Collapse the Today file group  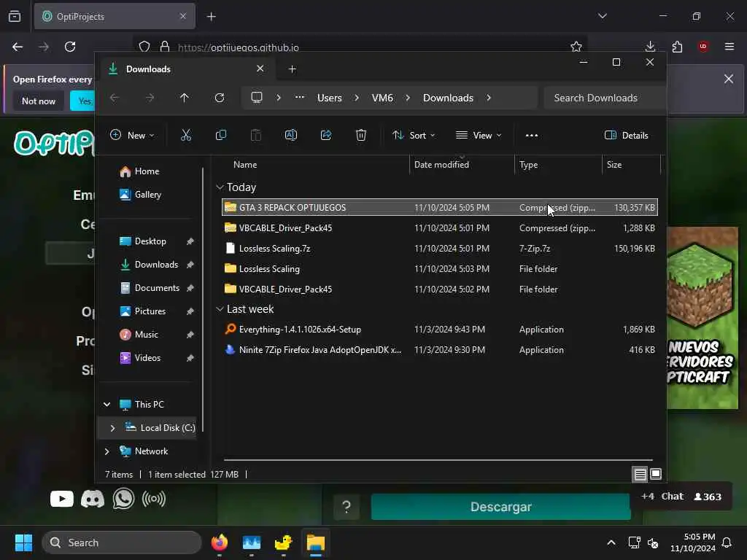tap(220, 187)
